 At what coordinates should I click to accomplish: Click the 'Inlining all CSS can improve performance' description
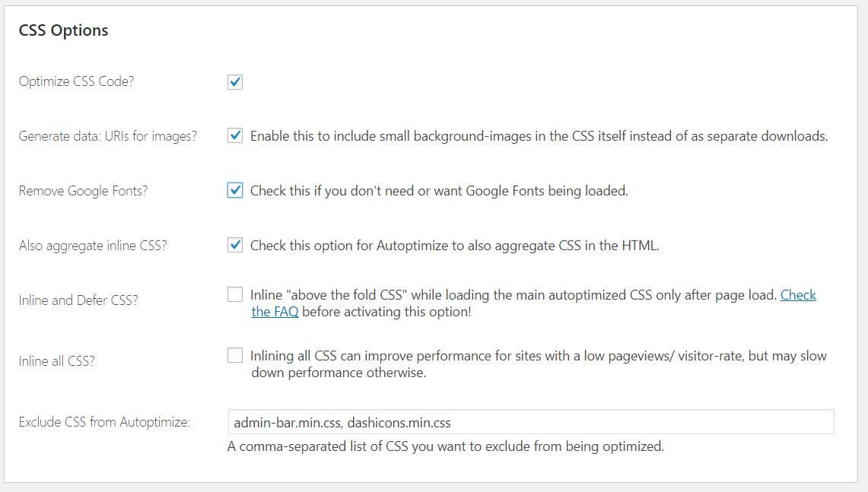point(538,363)
